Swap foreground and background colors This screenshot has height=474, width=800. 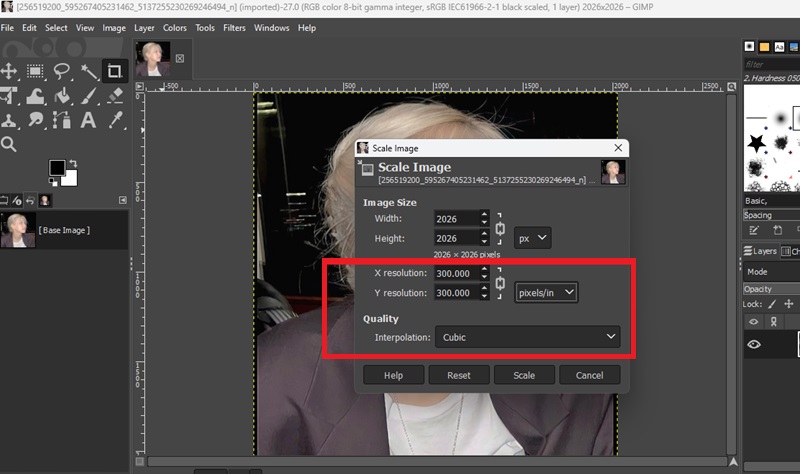[x=73, y=163]
